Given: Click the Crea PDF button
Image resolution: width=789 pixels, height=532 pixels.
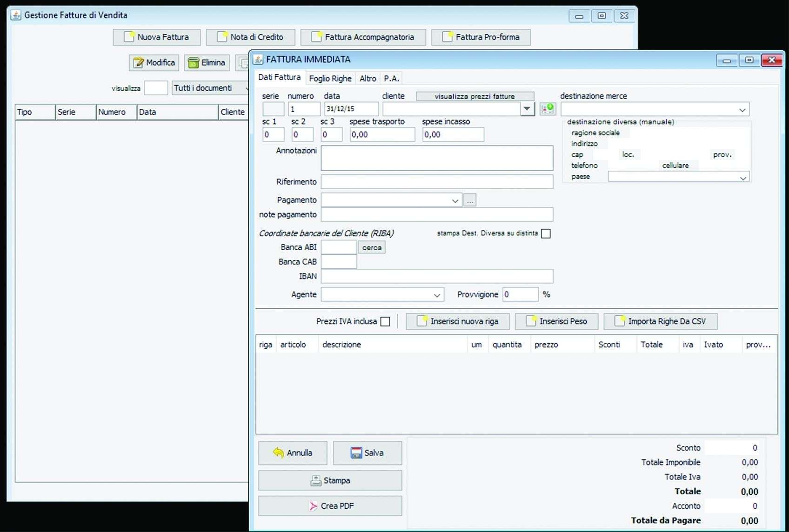Looking at the screenshot, I should point(330,506).
